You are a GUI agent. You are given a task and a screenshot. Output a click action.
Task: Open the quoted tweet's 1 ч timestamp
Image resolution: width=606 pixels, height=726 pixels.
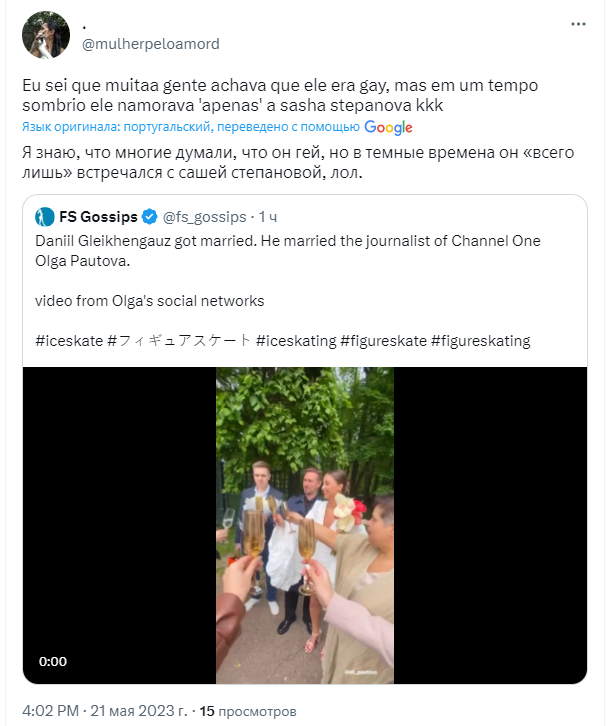268,217
